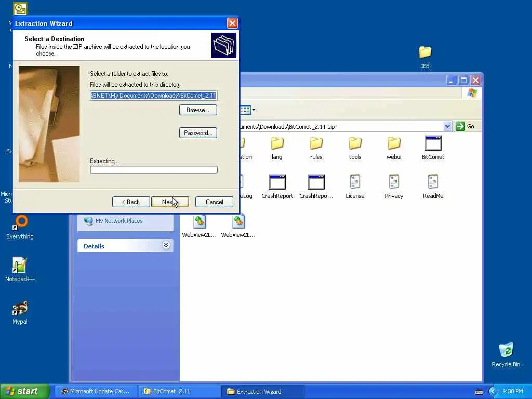Image resolution: width=532 pixels, height=399 pixels.
Task: Click the keyboard icon in system tray
Action: [x=478, y=392]
